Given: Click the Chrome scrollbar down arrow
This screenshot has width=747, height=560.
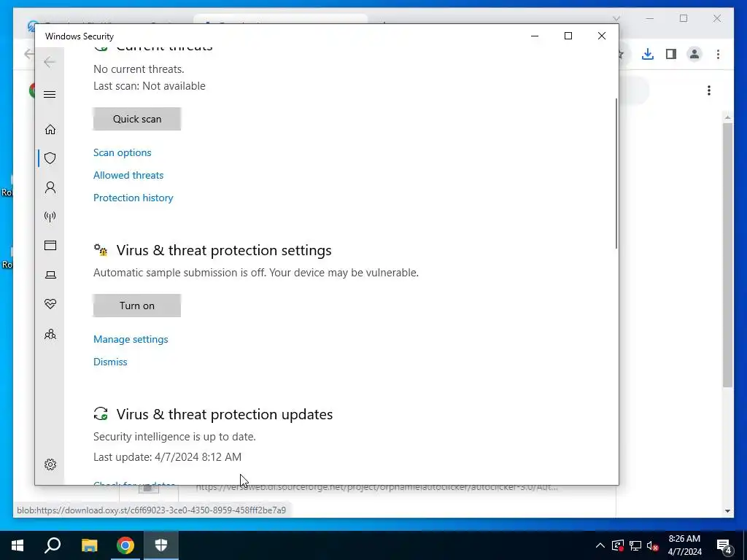Looking at the screenshot, I should click(727, 511).
